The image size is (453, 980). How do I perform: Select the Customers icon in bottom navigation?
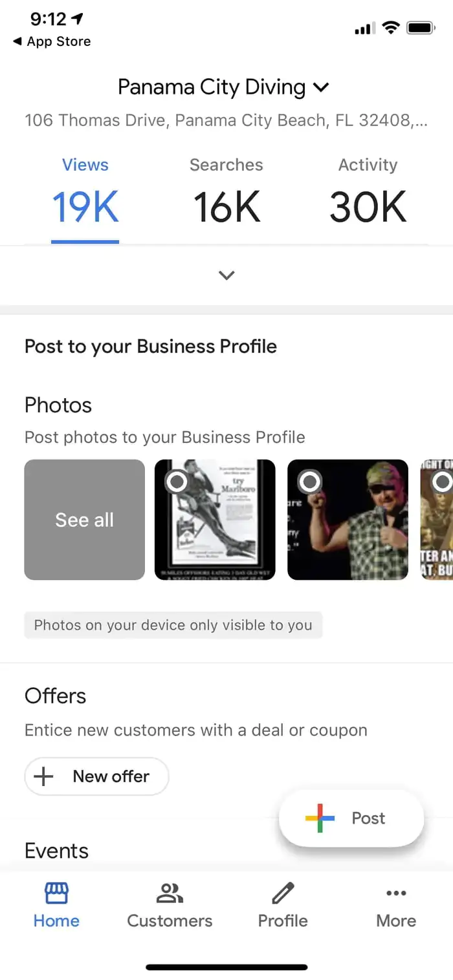tap(169, 892)
